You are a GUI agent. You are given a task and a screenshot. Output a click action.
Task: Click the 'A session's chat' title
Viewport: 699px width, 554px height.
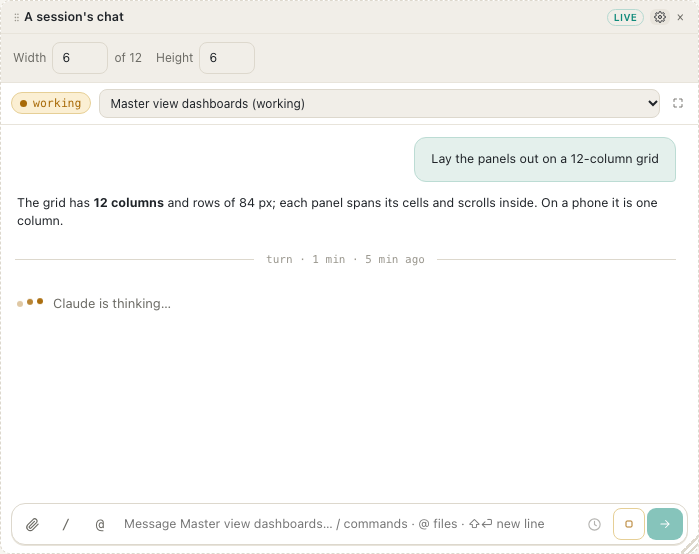[x=74, y=17]
